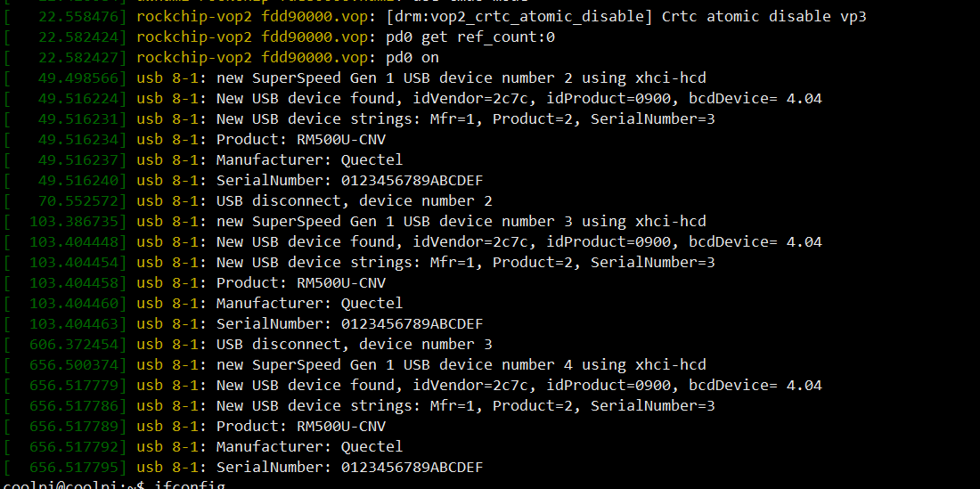This screenshot has width=980, height=489.
Task: Click 'device number 4 using xhci-hcd' text
Action: tap(573, 364)
